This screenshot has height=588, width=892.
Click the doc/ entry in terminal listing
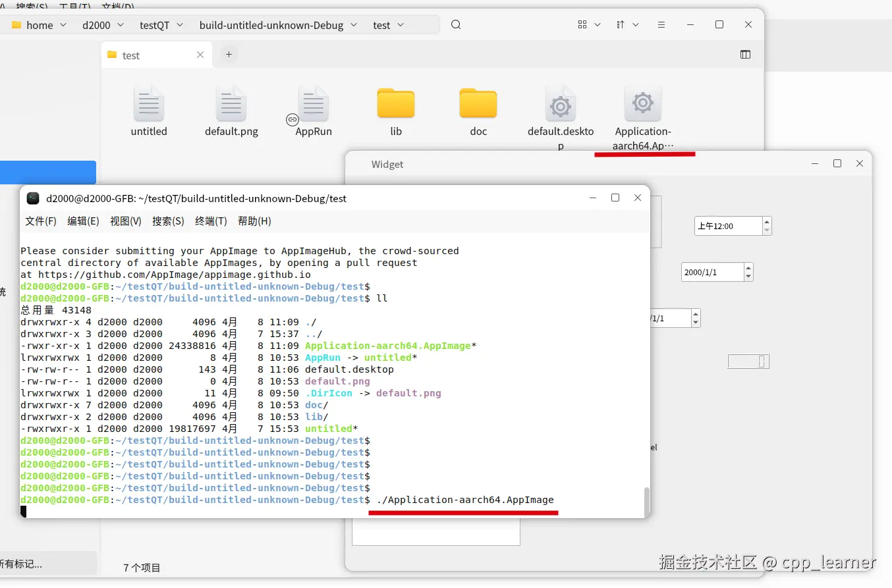[x=317, y=405]
